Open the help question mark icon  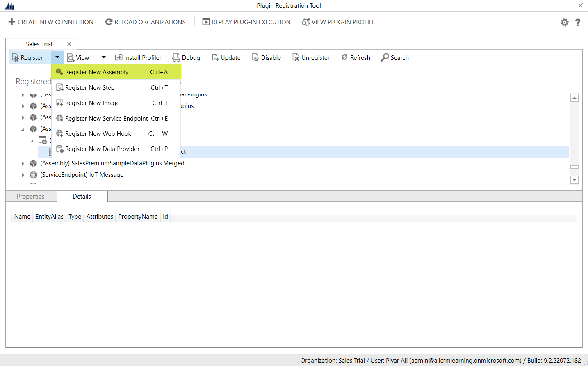click(x=578, y=23)
